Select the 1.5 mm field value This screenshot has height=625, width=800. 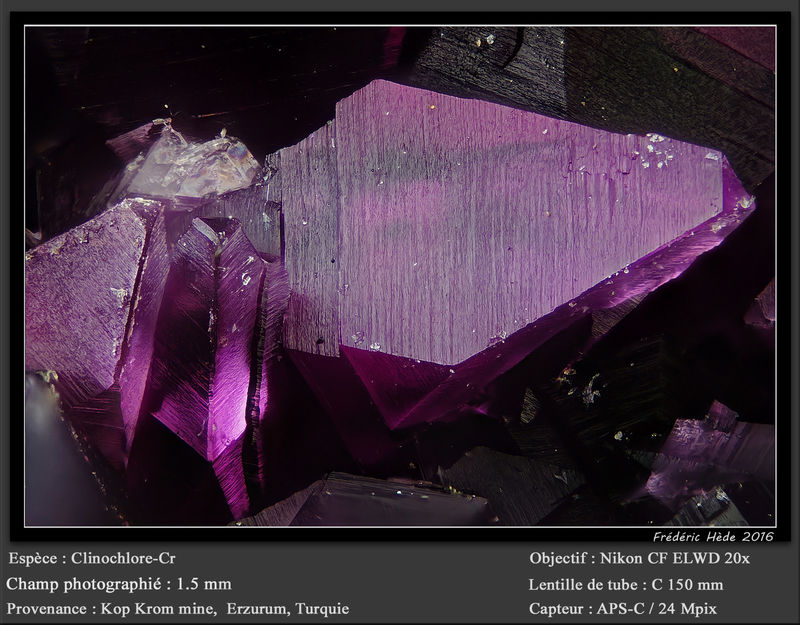(204, 584)
